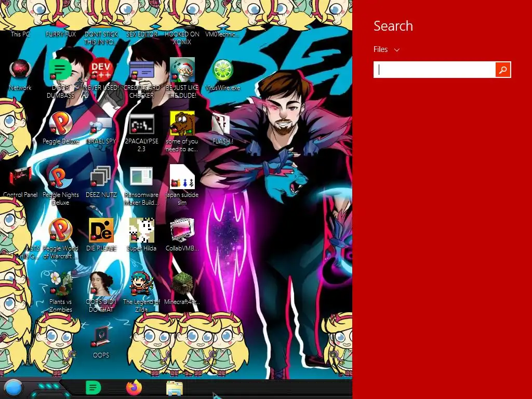Image resolution: width=532 pixels, height=399 pixels.
Task: Open the Minecraft4fr... block icon
Action: tap(182, 284)
